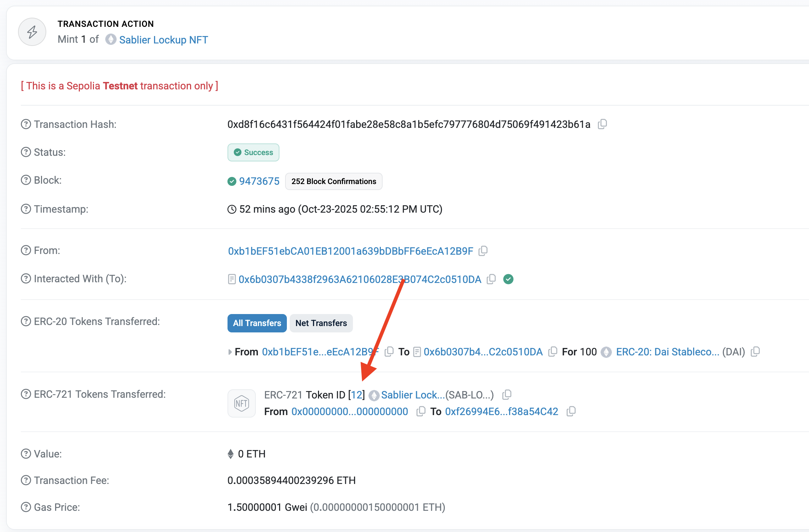Switch to Net Transfers view
This screenshot has width=809, height=532.
pos(321,323)
